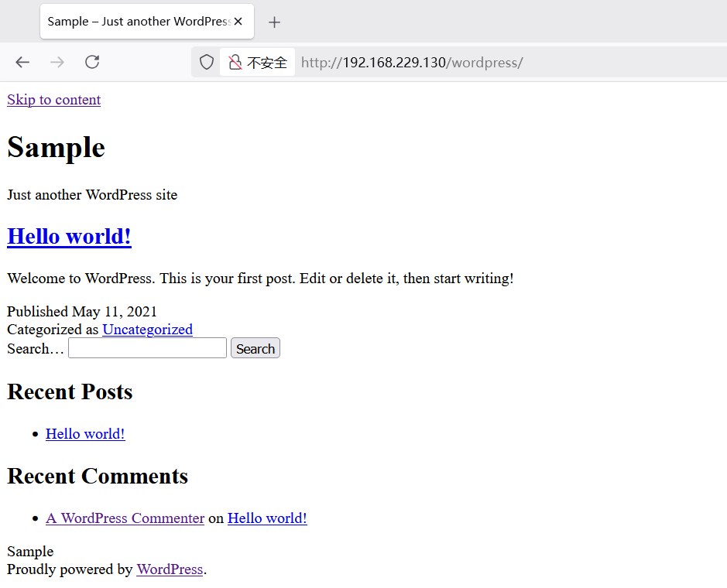The height and width of the screenshot is (588, 727).
Task: Click the Search button
Action: [255, 348]
